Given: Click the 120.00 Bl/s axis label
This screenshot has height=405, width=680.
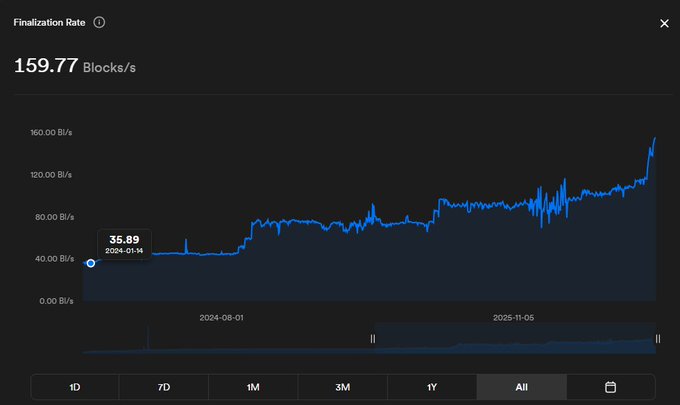Looking at the screenshot, I should click(x=51, y=175).
